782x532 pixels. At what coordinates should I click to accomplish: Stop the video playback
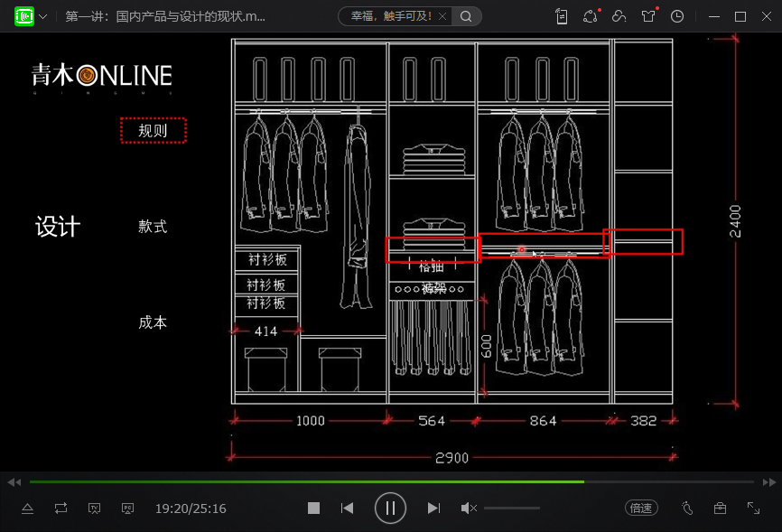pyautogui.click(x=313, y=509)
